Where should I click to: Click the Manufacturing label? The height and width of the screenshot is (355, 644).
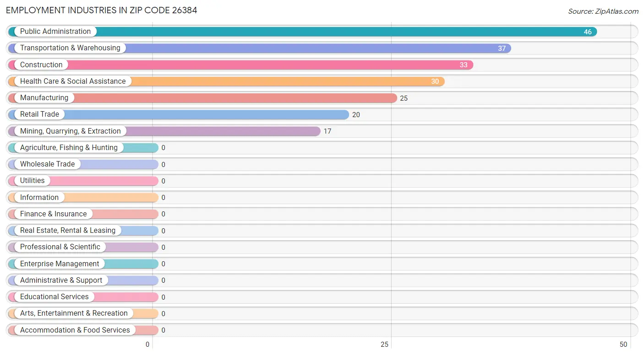44,98
